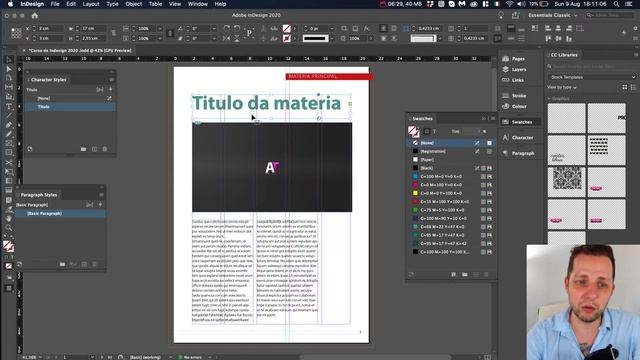
Task: Select the [Basic Paragraph] style row
Action: [x=61, y=213]
